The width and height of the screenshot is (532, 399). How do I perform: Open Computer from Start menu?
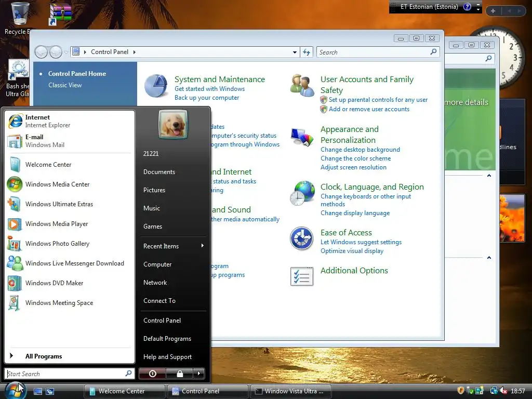(157, 264)
